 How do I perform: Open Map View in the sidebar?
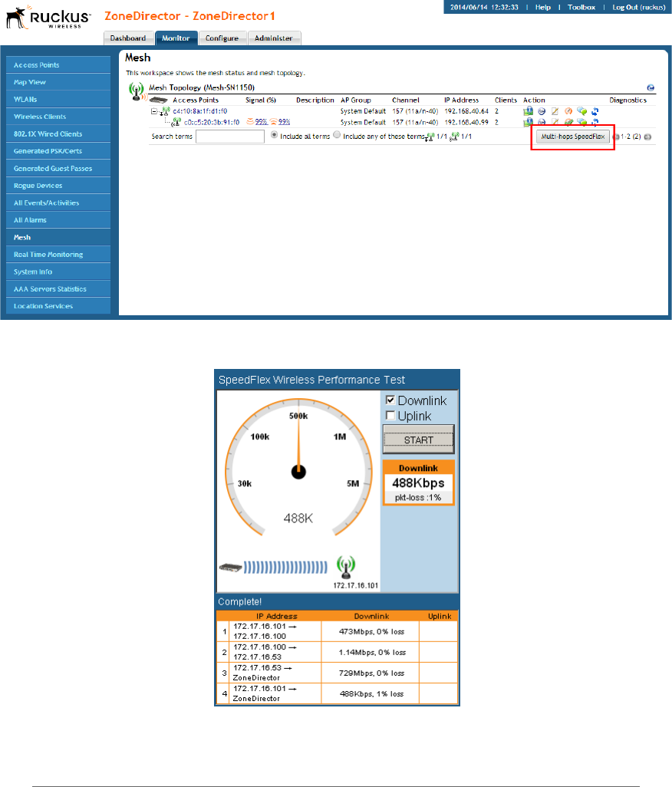pyautogui.click(x=58, y=82)
